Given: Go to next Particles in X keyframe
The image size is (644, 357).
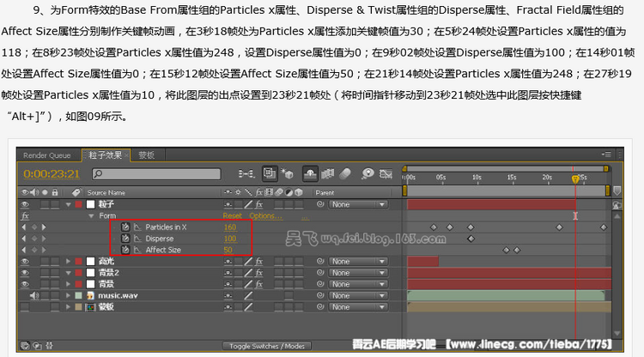Looking at the screenshot, I should click(x=44, y=227).
